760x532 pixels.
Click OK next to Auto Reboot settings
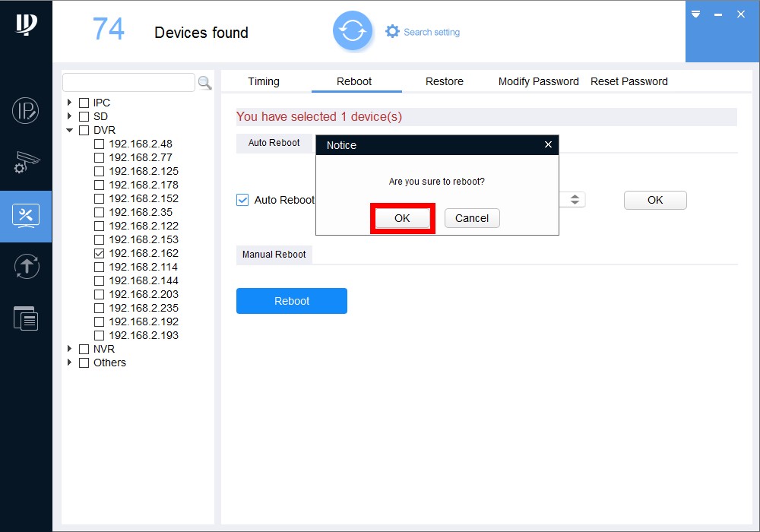pos(655,200)
